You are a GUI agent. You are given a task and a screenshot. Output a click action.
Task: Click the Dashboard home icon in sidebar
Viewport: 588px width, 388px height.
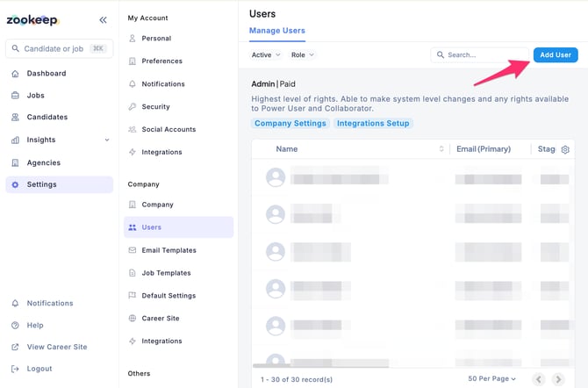click(16, 74)
